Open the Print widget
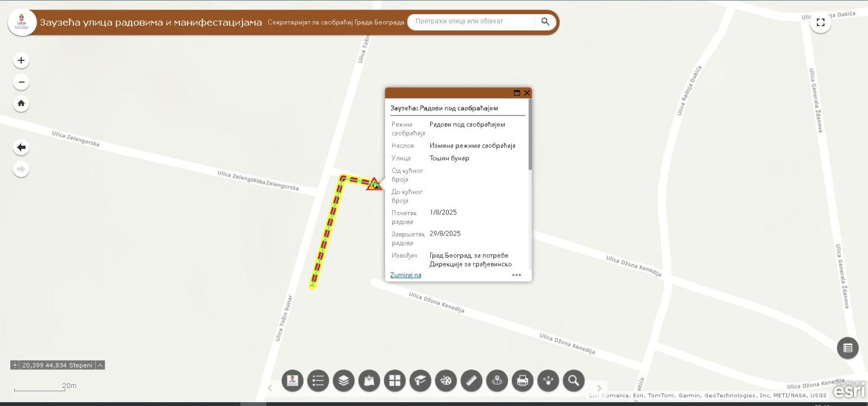 coord(522,380)
